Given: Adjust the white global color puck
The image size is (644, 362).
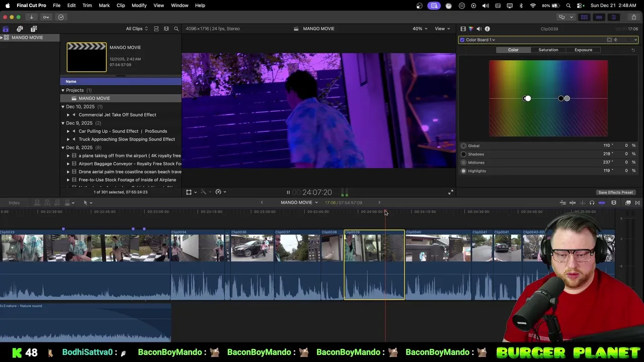Looking at the screenshot, I should [x=527, y=99].
